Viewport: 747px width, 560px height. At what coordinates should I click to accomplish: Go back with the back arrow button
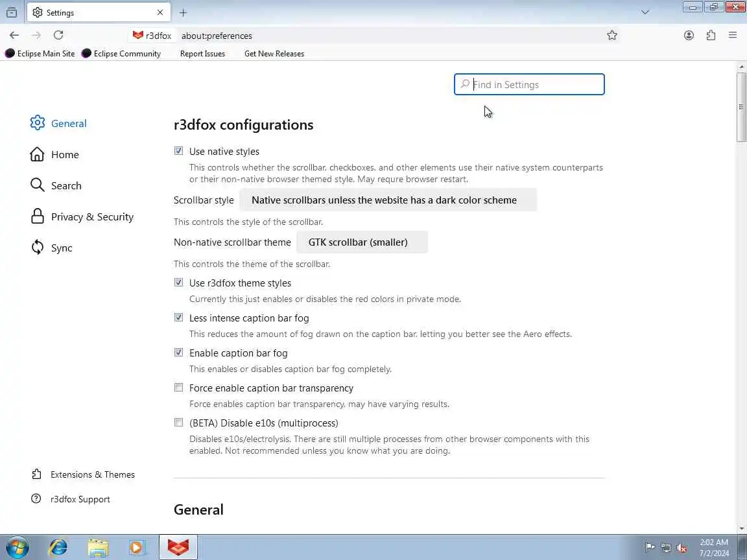[14, 35]
